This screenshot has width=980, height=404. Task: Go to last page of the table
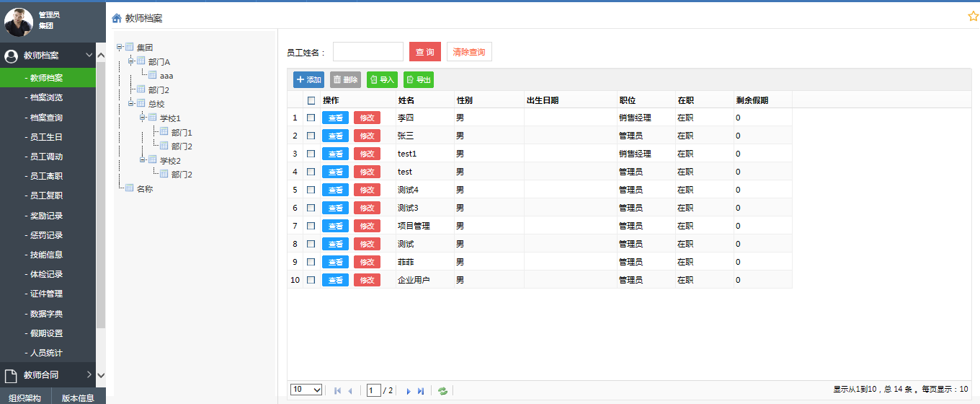point(421,390)
